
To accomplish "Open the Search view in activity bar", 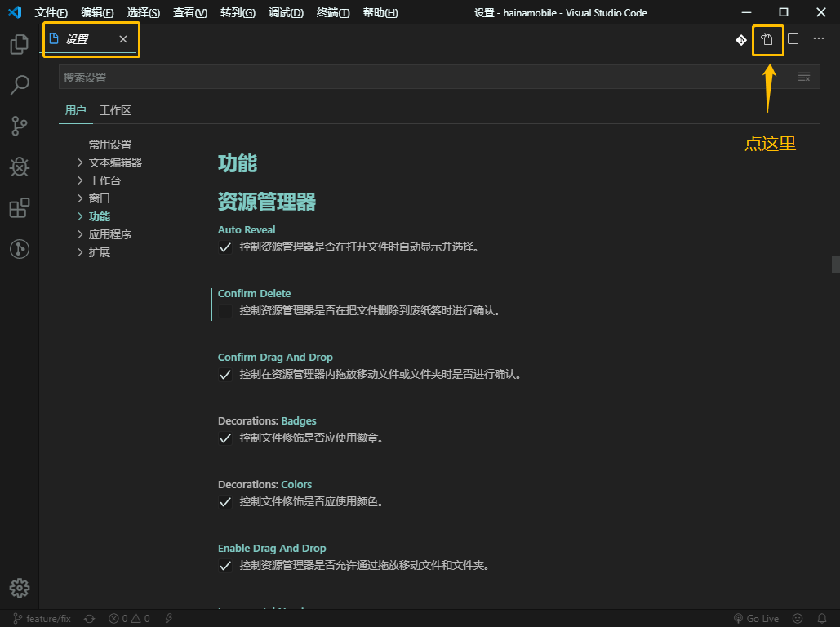I will (20, 85).
